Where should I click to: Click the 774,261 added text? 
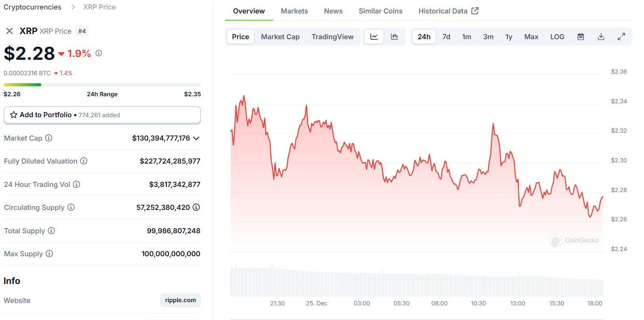[99, 115]
